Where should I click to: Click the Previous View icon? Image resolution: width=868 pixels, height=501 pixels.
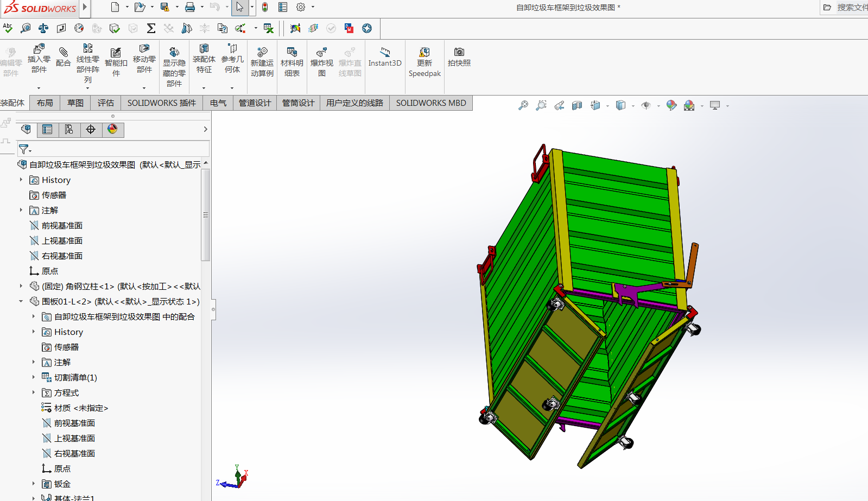coord(559,105)
